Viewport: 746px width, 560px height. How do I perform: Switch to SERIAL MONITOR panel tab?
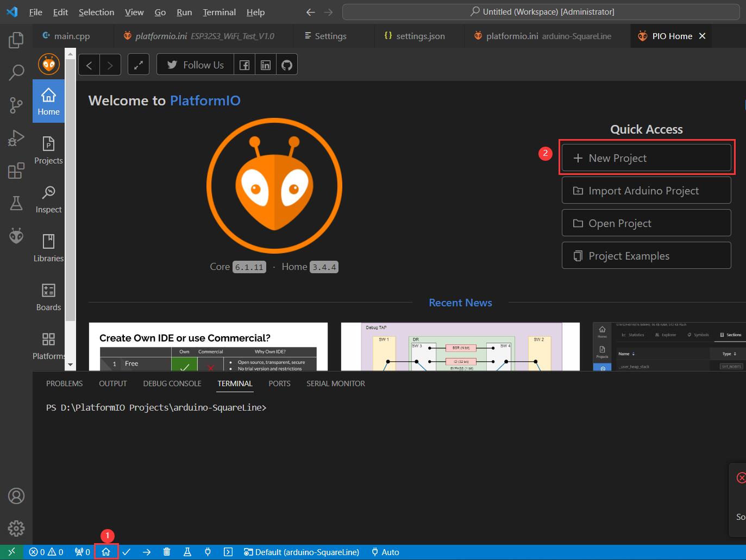click(336, 383)
